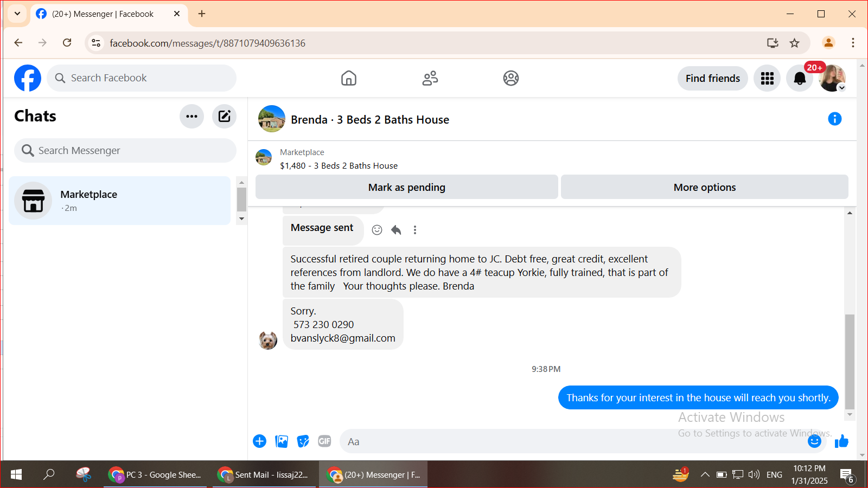
Task: Open the Friends icon in top navigation
Action: 430,78
